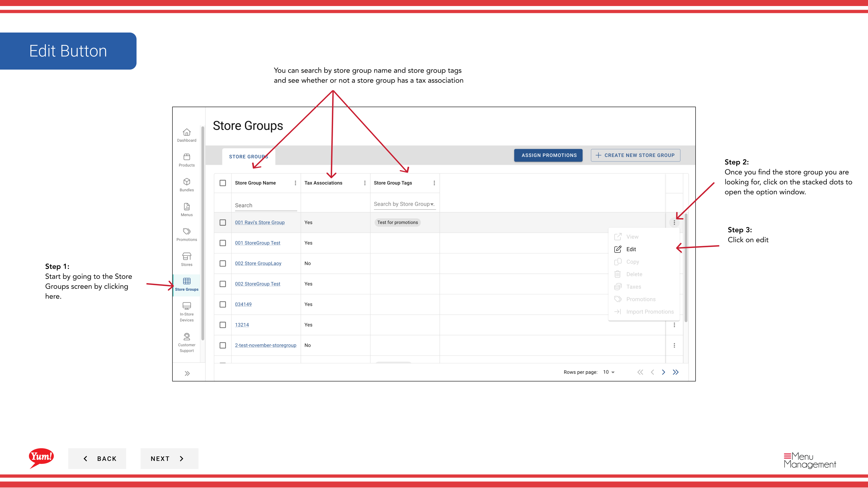Open Customer Support in the sidebar
868x488 pixels.
[x=187, y=343]
